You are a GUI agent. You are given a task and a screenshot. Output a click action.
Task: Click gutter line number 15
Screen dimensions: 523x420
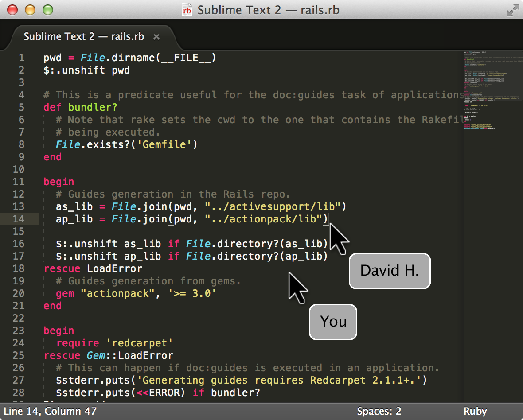[19, 231]
